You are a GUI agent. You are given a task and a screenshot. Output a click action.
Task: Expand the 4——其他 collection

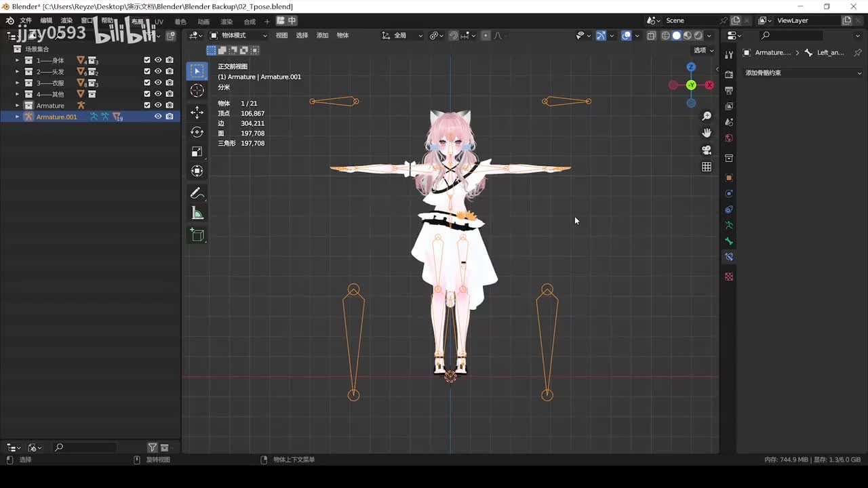17,94
